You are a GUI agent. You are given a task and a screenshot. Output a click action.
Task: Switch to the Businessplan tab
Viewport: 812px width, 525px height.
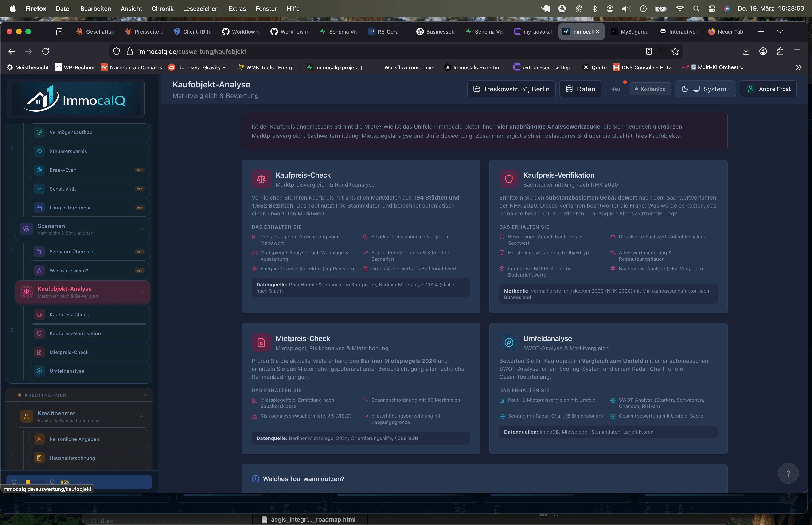click(x=436, y=32)
